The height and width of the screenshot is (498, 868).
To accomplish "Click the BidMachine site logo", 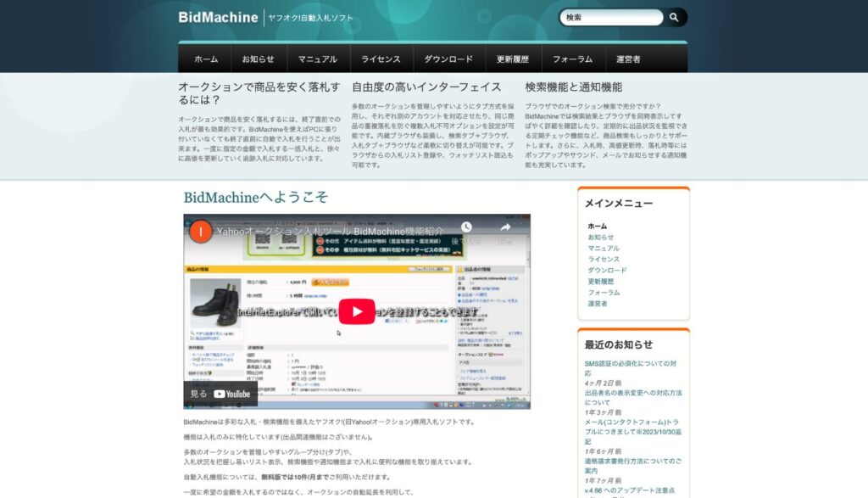I will point(218,18).
